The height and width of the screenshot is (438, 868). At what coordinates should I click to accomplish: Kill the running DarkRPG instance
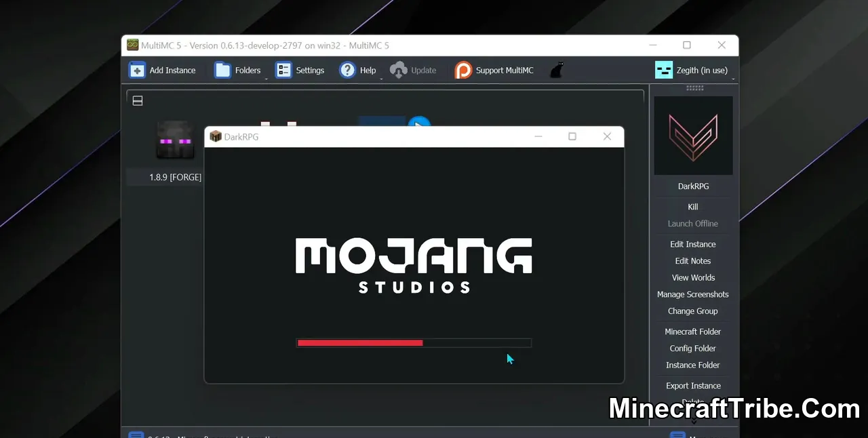tap(693, 207)
